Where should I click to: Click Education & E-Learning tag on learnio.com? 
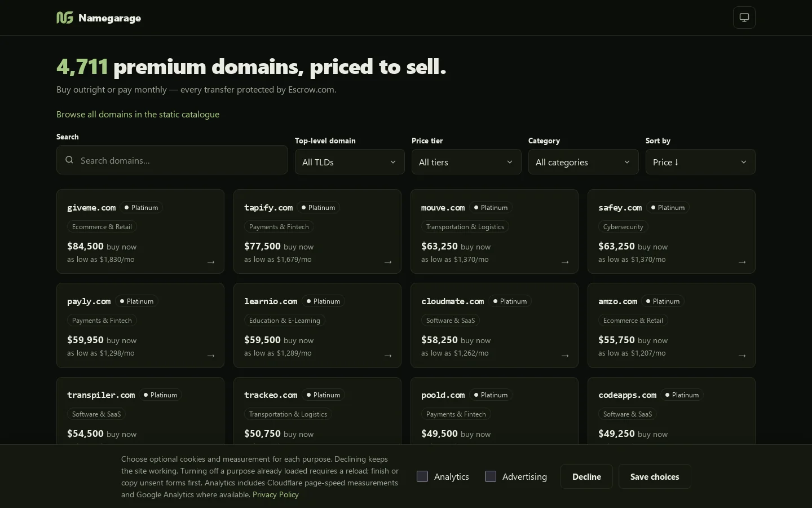pyautogui.click(x=285, y=321)
